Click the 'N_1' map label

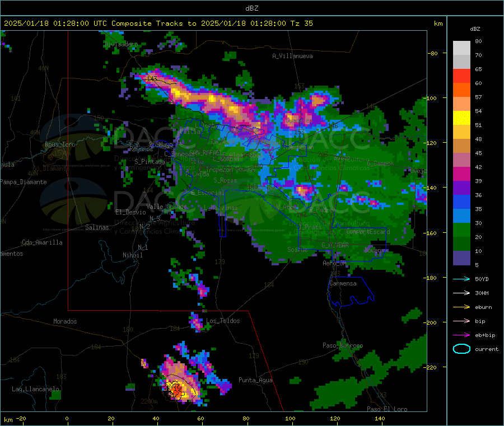(x=143, y=247)
